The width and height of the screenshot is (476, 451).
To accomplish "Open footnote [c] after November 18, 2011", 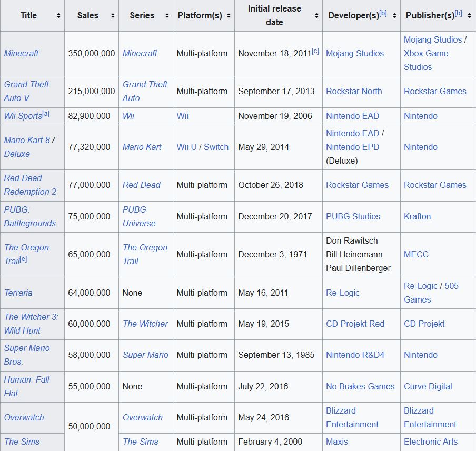I will 315,51.
